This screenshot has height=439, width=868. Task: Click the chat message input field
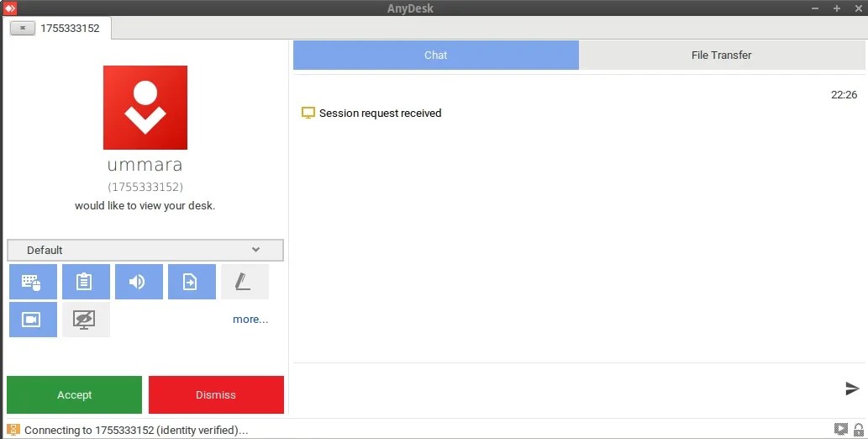(565, 389)
